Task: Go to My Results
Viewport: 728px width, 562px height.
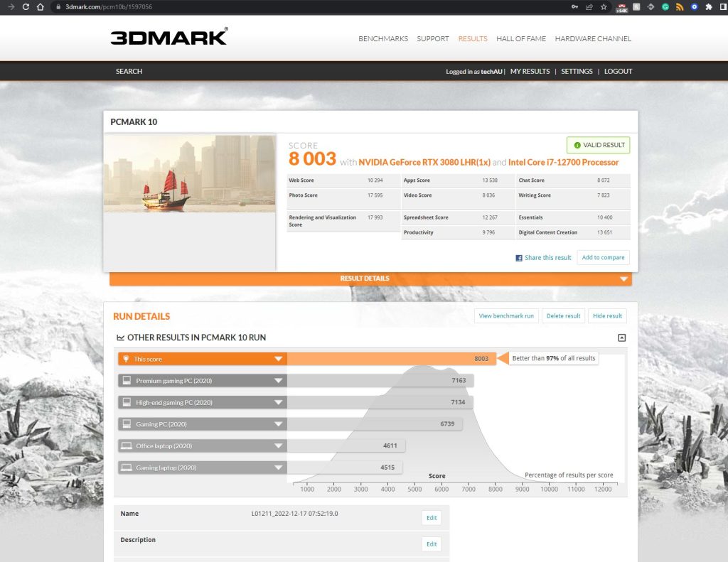Action: click(530, 72)
